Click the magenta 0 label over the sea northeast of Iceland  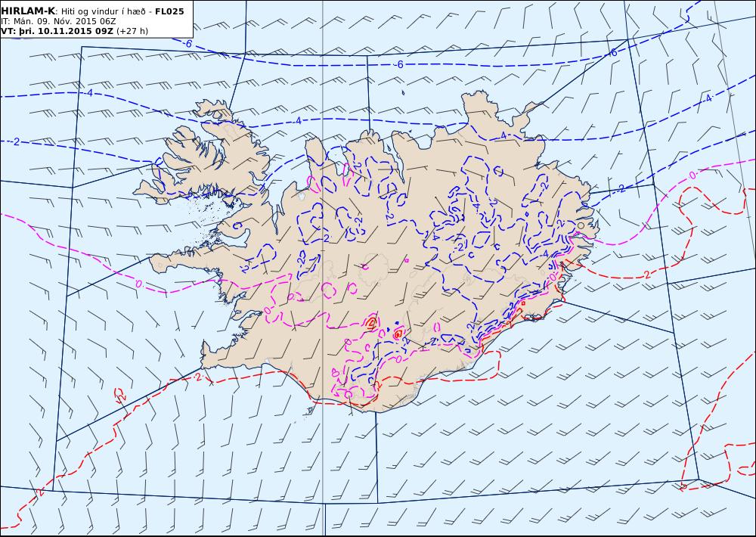(x=692, y=175)
